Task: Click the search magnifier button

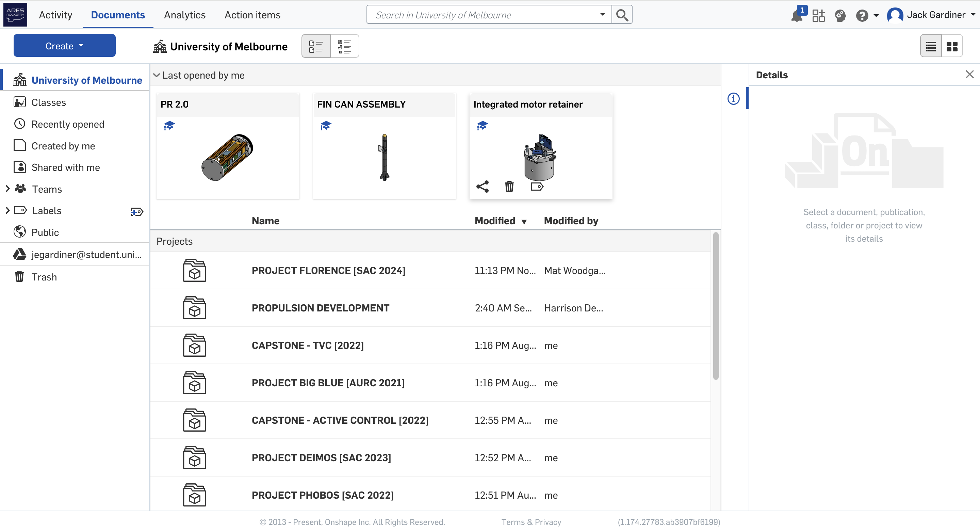Action: [x=622, y=15]
